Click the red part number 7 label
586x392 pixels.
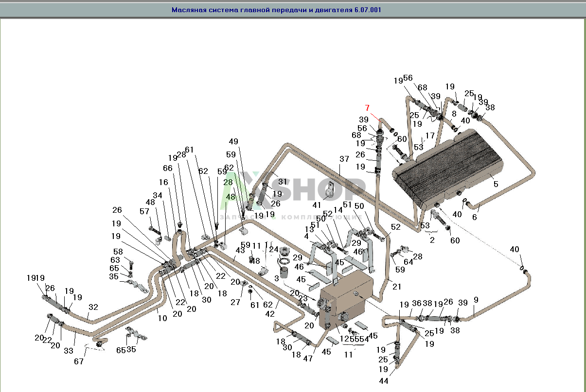pyautogui.click(x=368, y=108)
